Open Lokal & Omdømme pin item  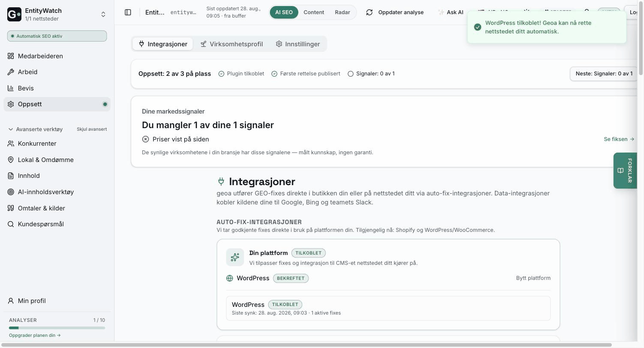coord(57,160)
